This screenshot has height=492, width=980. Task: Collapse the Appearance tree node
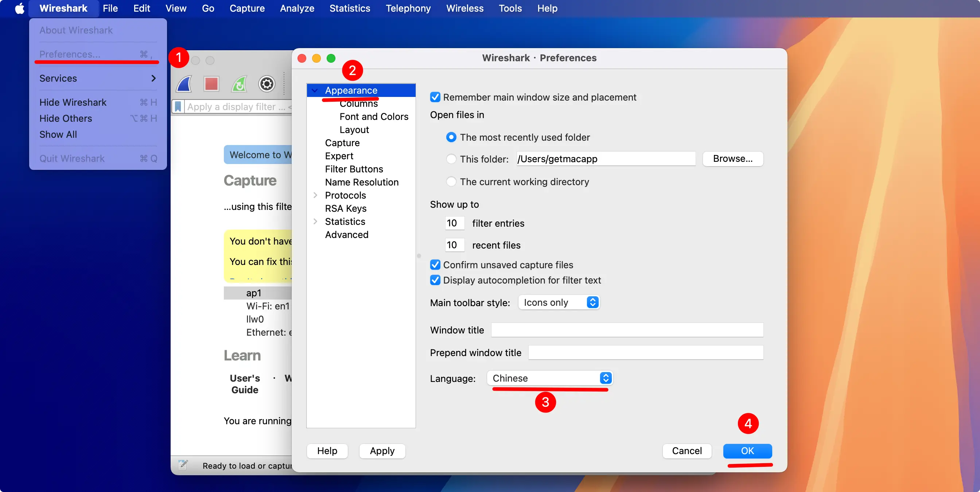point(315,90)
